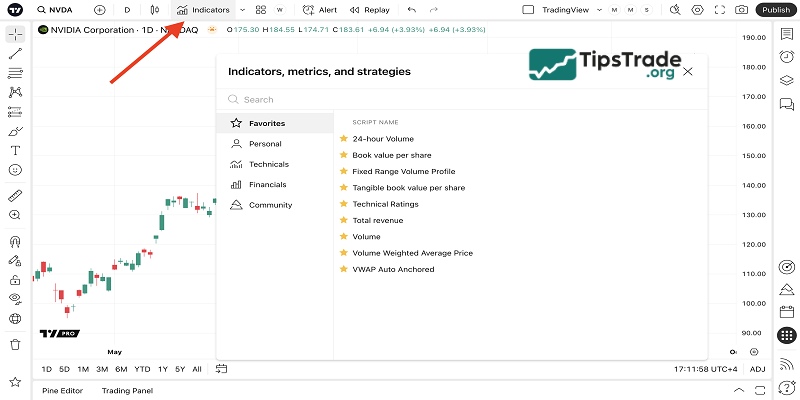The height and width of the screenshot is (400, 800).
Task: Select the trend line drawing tool
Action: [15, 53]
